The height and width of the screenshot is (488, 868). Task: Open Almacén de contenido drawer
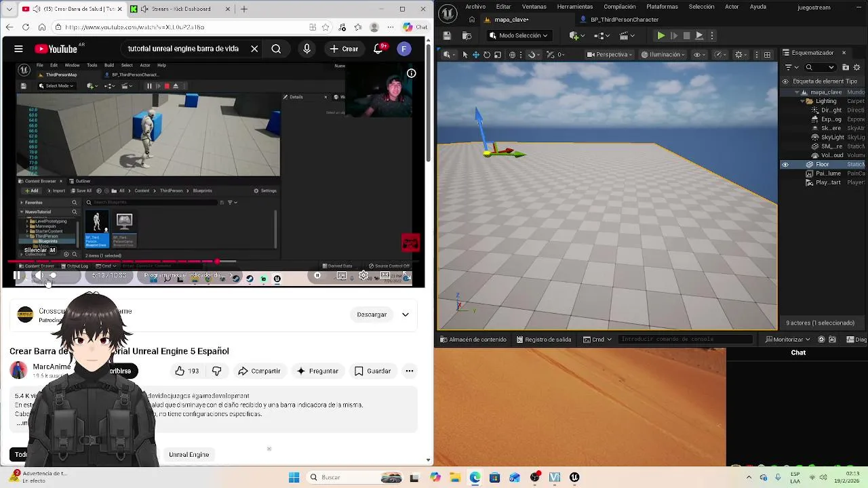click(x=473, y=340)
